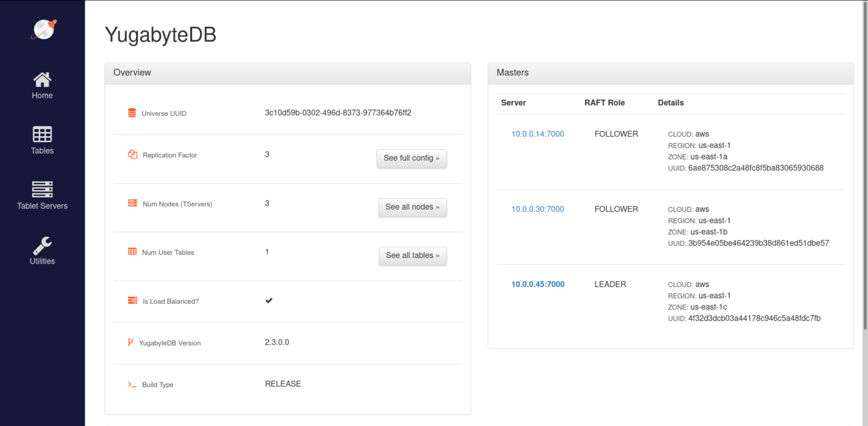868x426 pixels.
Task: Click the page vertical scrollbar
Action: click(865, 164)
